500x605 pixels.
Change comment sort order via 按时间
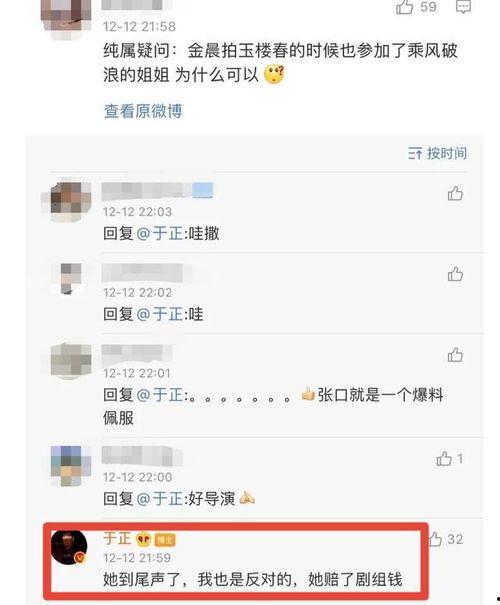coord(438,153)
